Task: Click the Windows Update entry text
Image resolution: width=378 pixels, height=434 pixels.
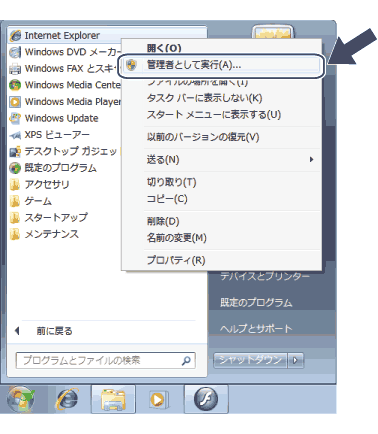Action: click(62, 118)
